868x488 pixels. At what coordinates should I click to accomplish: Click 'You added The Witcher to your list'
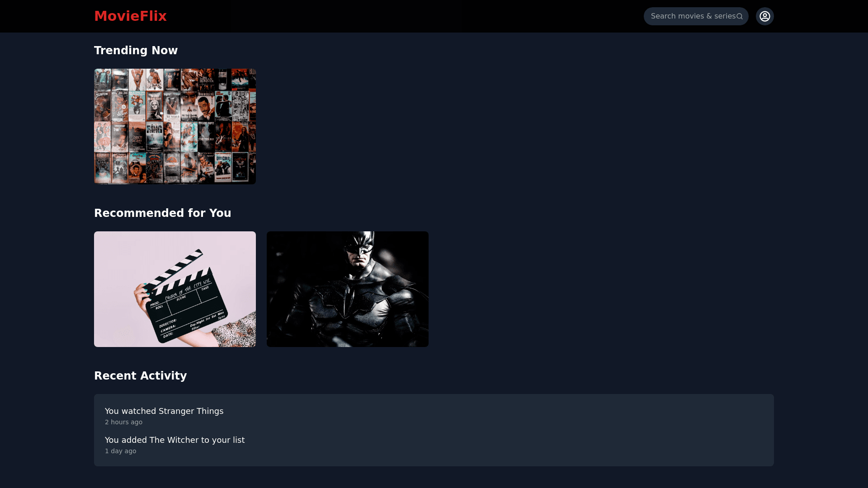click(175, 440)
